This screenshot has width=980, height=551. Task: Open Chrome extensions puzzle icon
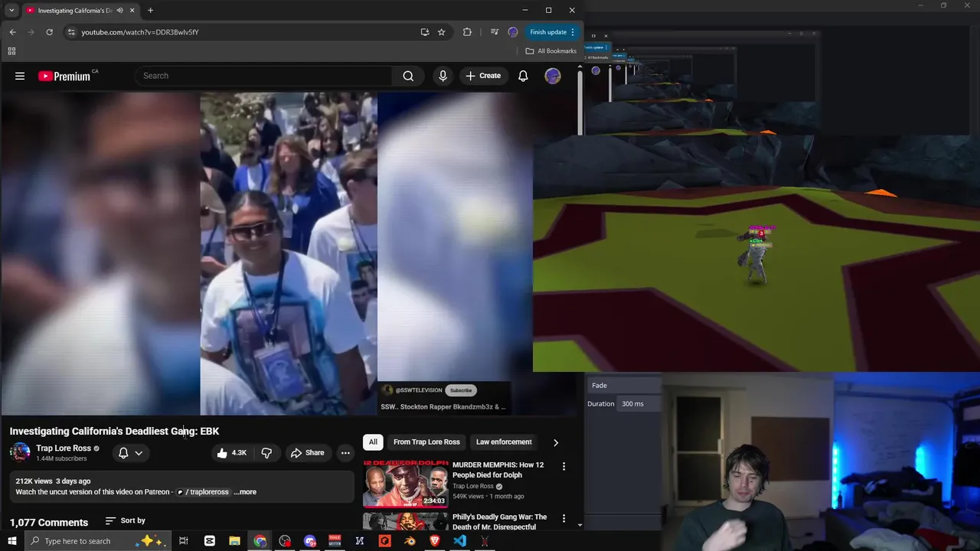point(467,32)
